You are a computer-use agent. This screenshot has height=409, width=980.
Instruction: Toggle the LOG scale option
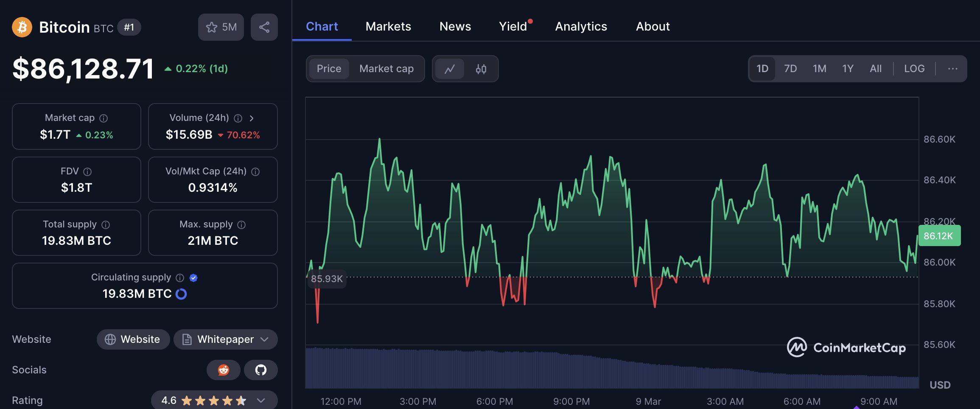pos(914,69)
